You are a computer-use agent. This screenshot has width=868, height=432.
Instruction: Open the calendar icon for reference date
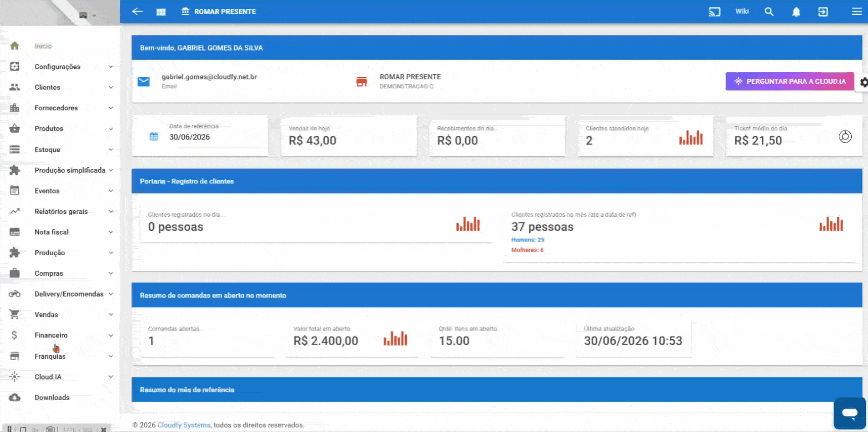point(154,136)
